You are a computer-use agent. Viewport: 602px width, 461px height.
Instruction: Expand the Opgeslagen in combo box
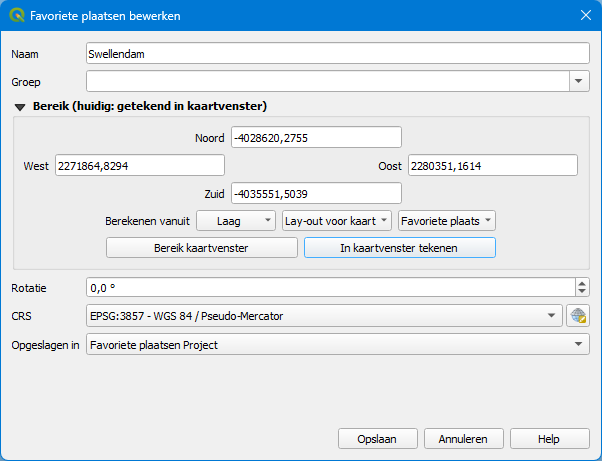click(578, 345)
